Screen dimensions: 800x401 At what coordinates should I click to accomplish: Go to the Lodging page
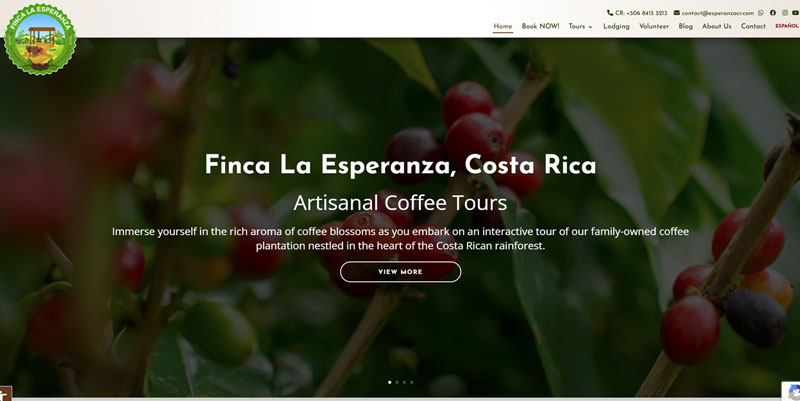click(616, 26)
